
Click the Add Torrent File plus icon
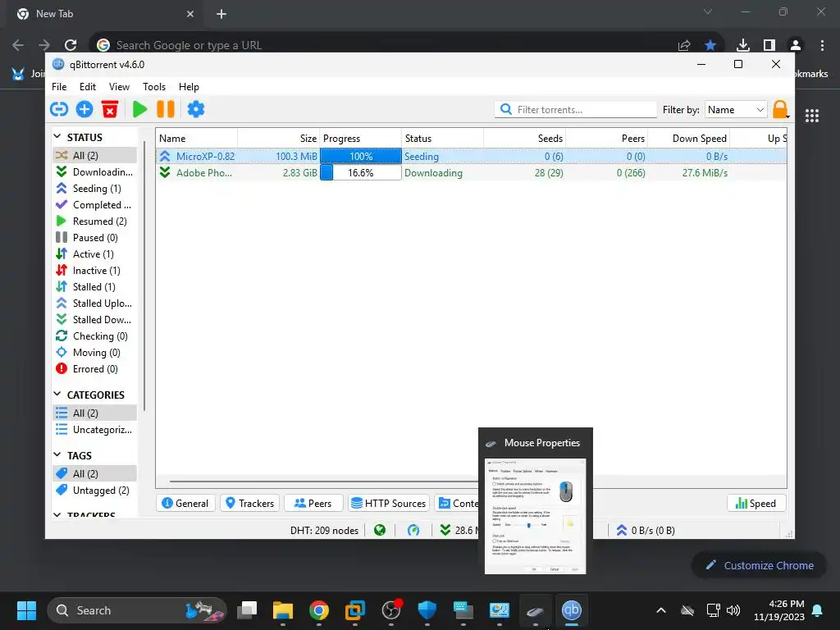(84, 109)
